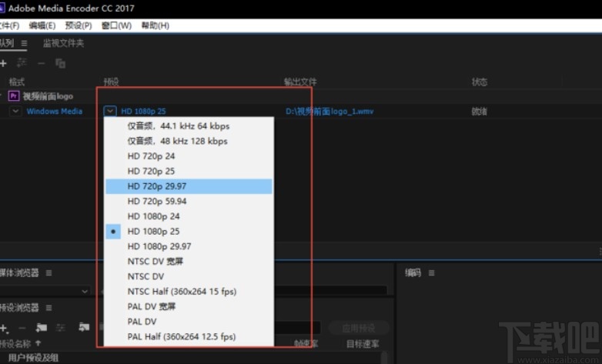The height and width of the screenshot is (364, 602).
Task: Switch to the 队列 tab
Action: click(6, 43)
